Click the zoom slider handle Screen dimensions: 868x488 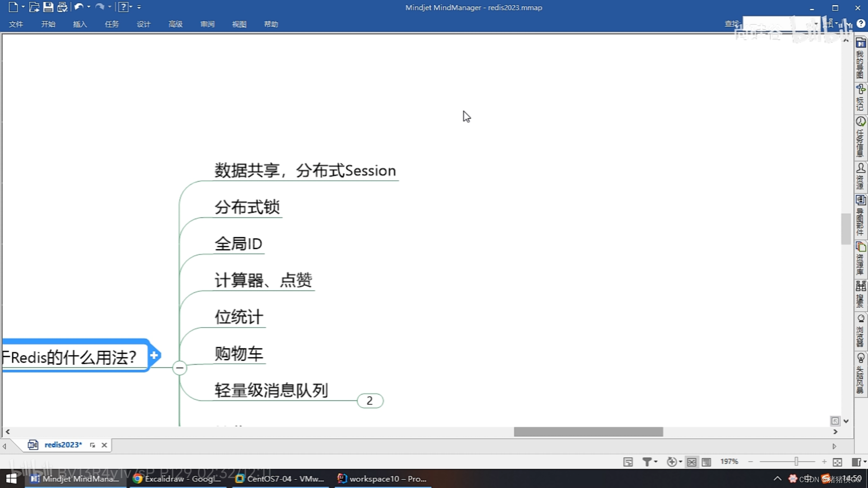point(796,461)
